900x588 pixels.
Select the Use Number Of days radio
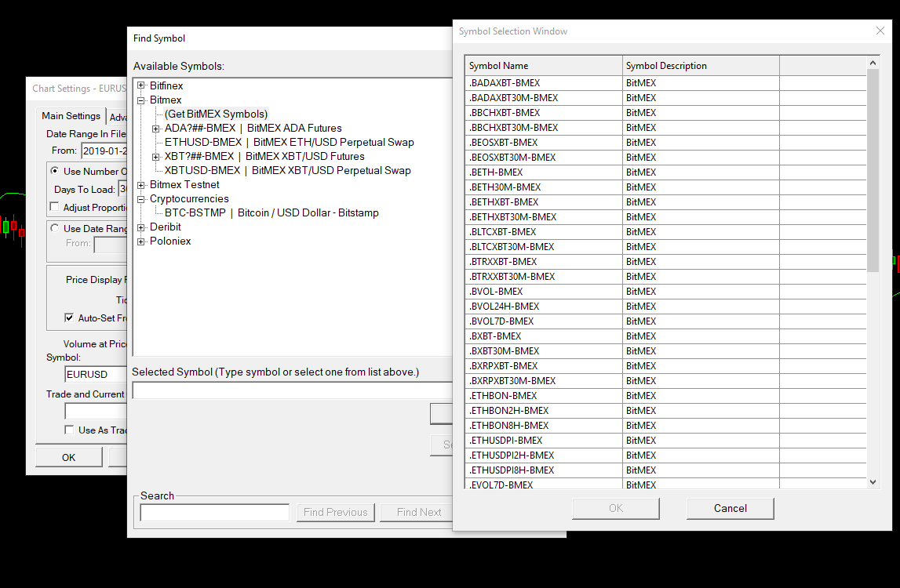tap(54, 171)
